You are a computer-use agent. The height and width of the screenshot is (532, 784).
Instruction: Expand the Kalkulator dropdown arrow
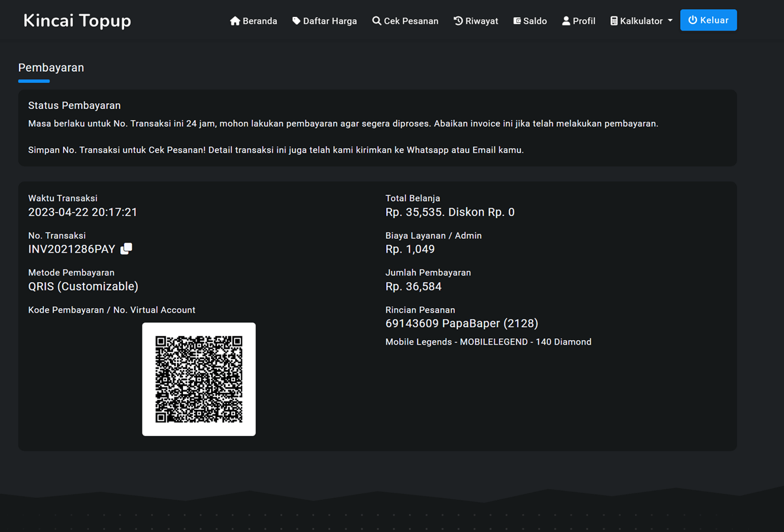(x=670, y=21)
